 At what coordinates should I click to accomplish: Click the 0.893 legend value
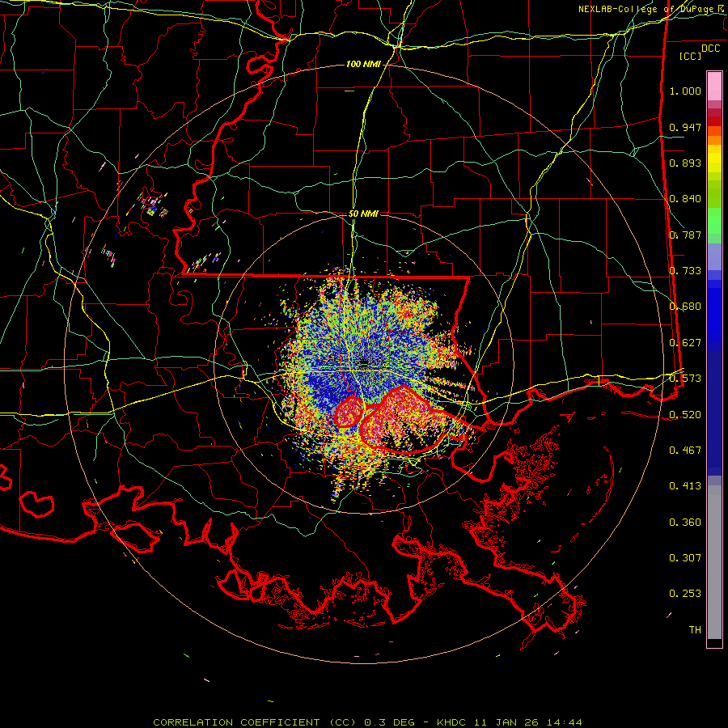(x=685, y=163)
